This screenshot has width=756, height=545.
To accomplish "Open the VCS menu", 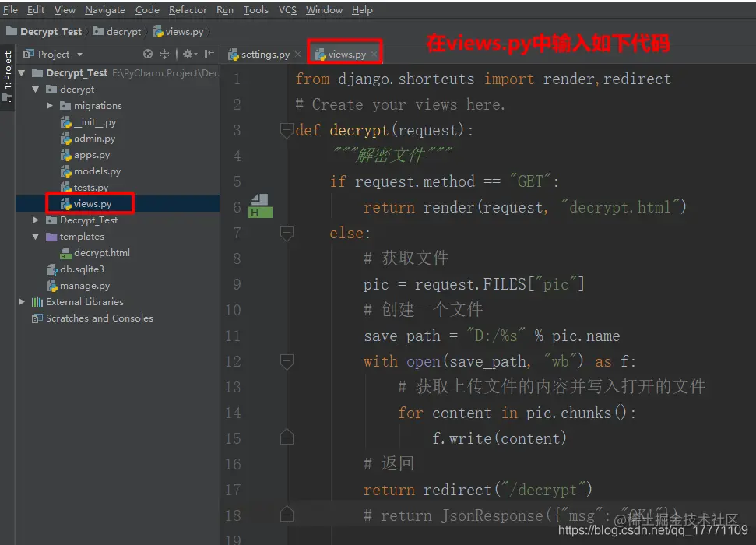I will coord(287,9).
